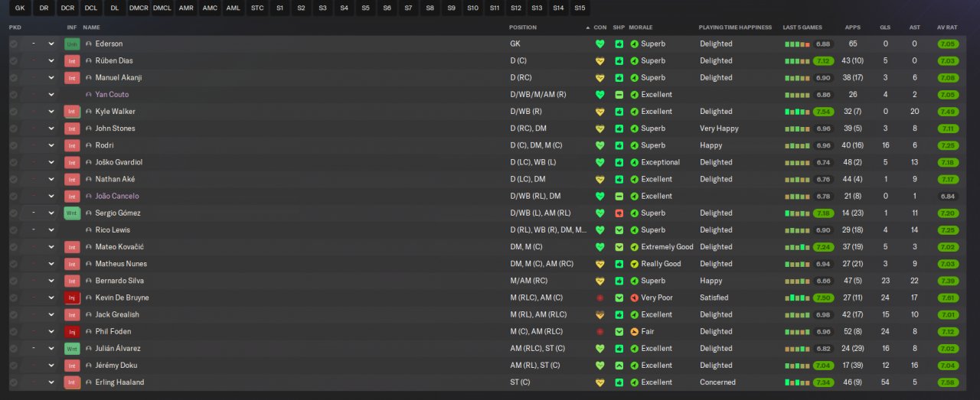The height and width of the screenshot is (400, 980).
Task: Click Phil Foden's Fair morale icon
Action: click(x=635, y=331)
